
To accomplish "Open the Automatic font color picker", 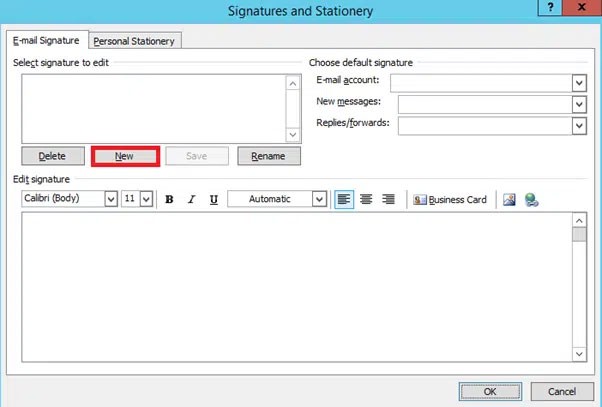I will click(319, 200).
